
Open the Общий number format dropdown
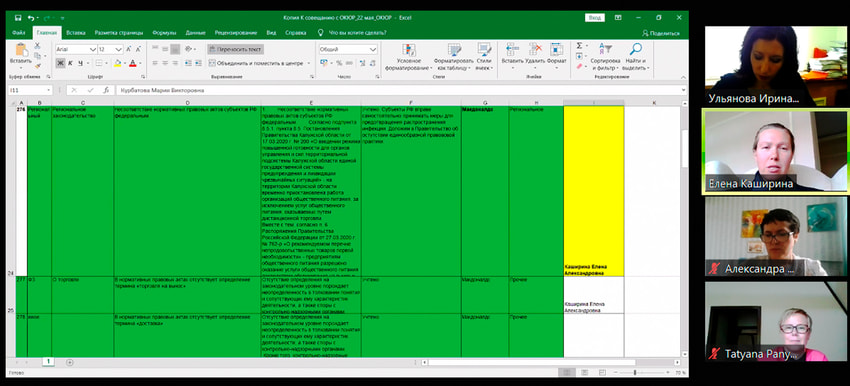point(373,49)
